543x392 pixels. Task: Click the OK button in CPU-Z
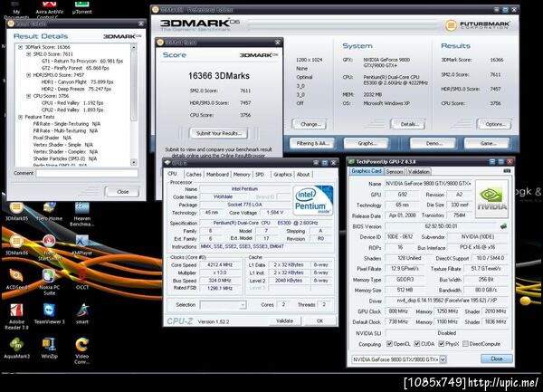tap(319, 321)
